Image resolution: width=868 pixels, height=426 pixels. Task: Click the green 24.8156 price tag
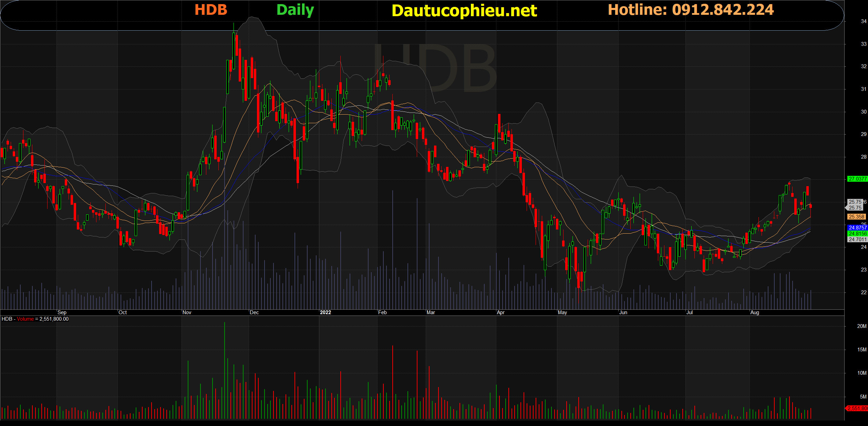pyautogui.click(x=857, y=234)
